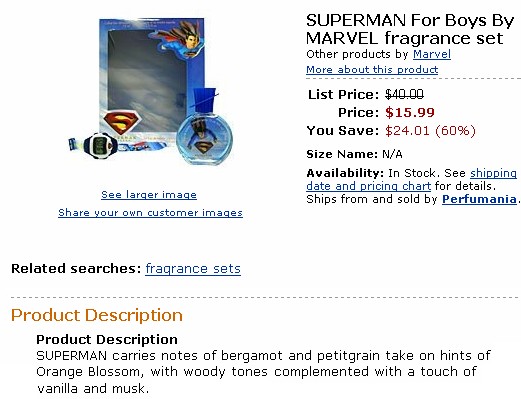This screenshot has width=521, height=399.
Task: Click the red $15.99 price
Action: (x=410, y=112)
